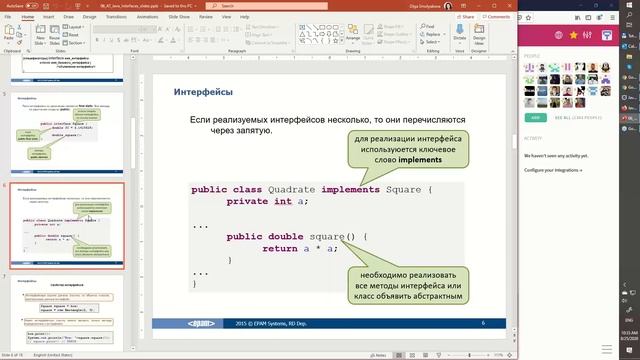Switch to Slide Sorter view icon
The image size is (640, 360).
[x=412, y=355]
